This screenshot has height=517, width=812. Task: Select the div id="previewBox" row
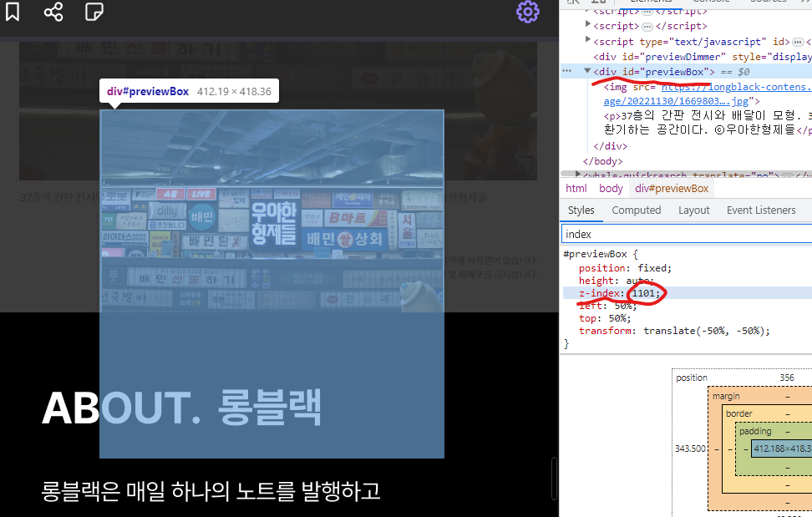686,72
